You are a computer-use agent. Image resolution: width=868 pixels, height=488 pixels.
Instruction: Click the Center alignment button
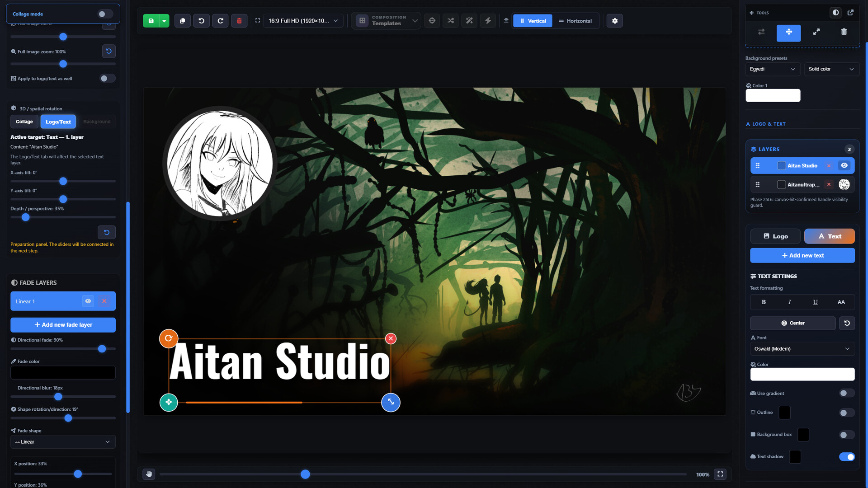tap(793, 323)
